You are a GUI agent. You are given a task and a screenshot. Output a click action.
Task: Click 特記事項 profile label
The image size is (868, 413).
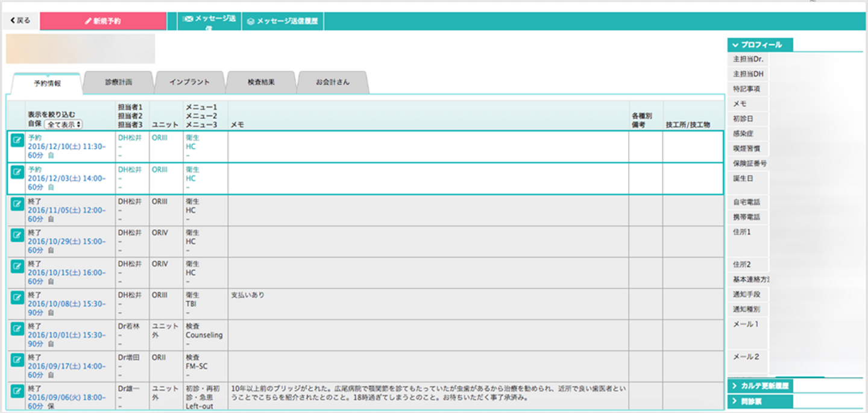click(x=746, y=89)
